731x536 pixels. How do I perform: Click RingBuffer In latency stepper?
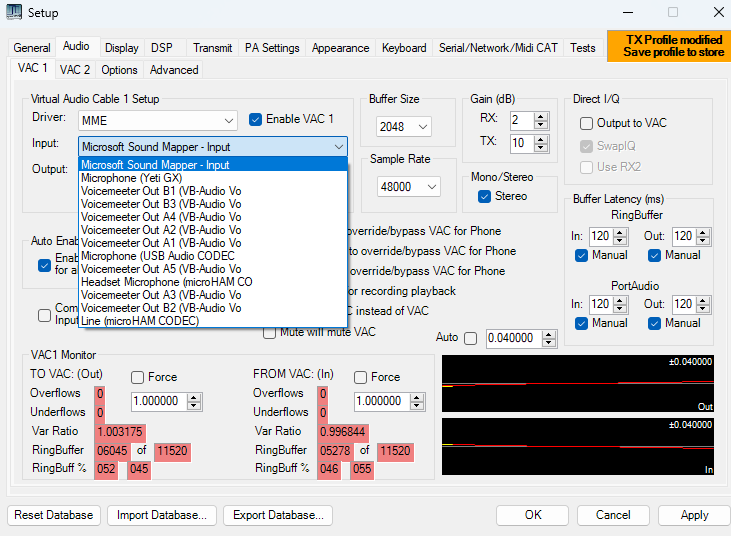pyautogui.click(x=620, y=237)
